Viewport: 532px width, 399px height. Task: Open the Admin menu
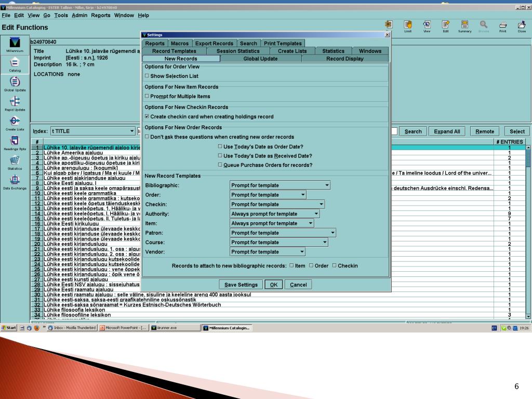coord(79,15)
